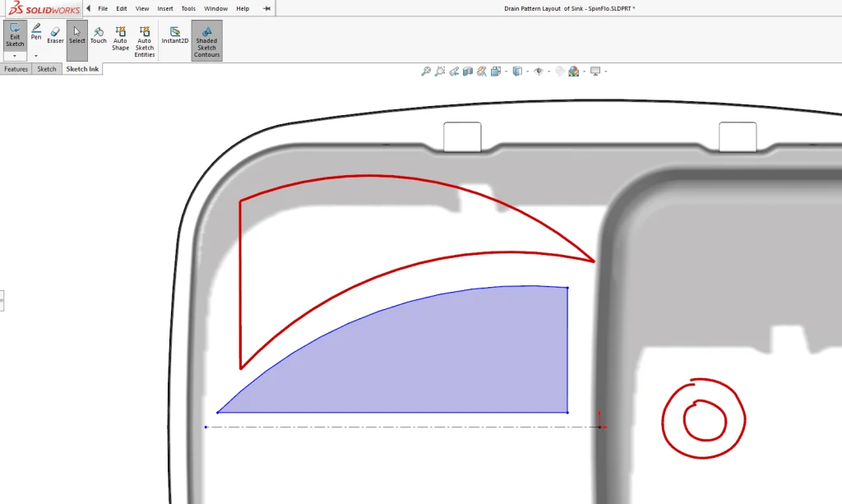Switch to the Sketch tab
The width and height of the screenshot is (842, 504).
[x=47, y=69]
